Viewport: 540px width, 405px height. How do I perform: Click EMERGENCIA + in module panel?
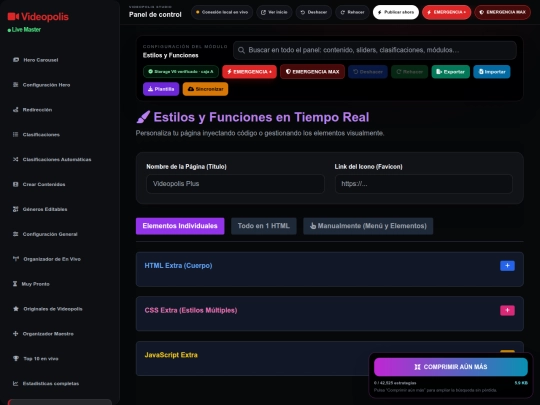(x=249, y=72)
